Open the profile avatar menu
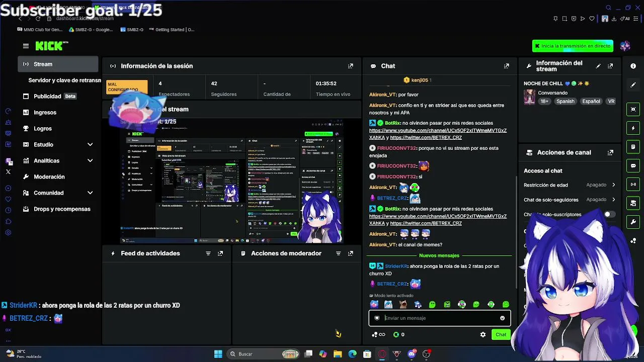The height and width of the screenshot is (362, 644). pos(625,46)
